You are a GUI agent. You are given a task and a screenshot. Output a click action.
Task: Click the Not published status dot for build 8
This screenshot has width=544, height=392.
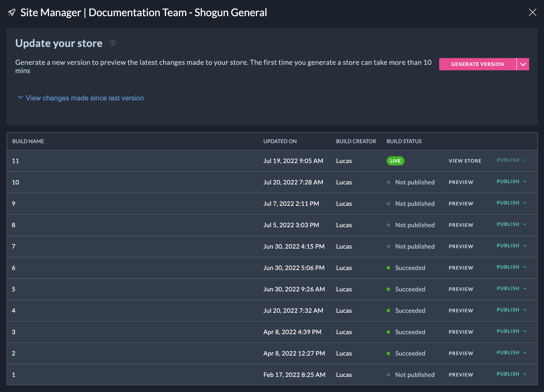(388, 225)
